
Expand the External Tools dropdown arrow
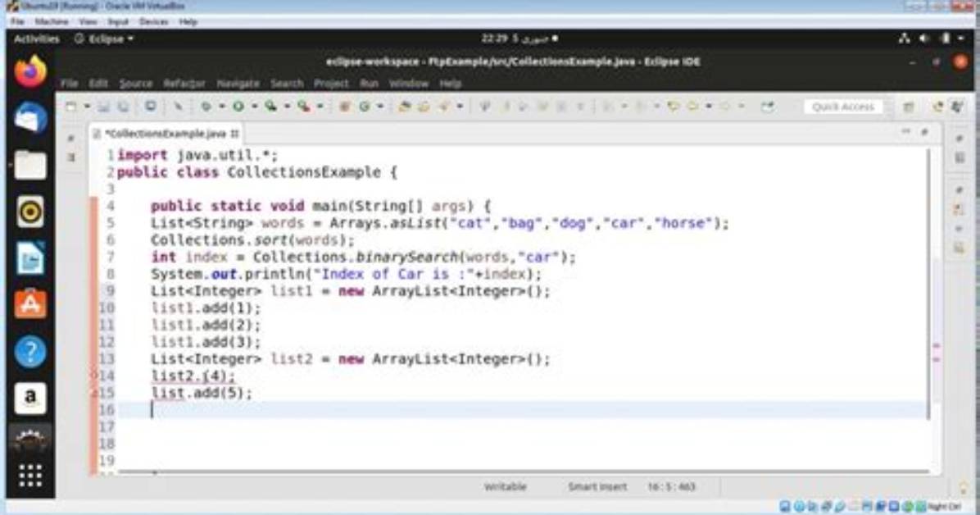[x=320, y=107]
